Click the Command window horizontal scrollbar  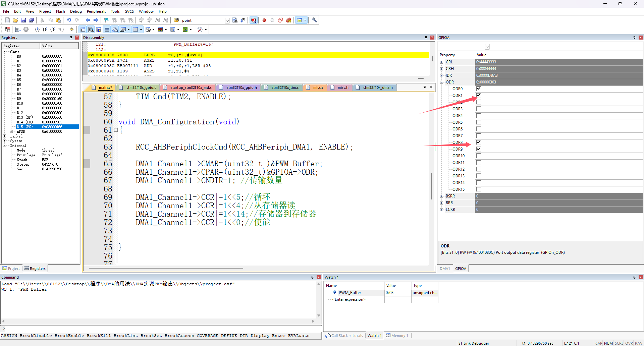158,321
